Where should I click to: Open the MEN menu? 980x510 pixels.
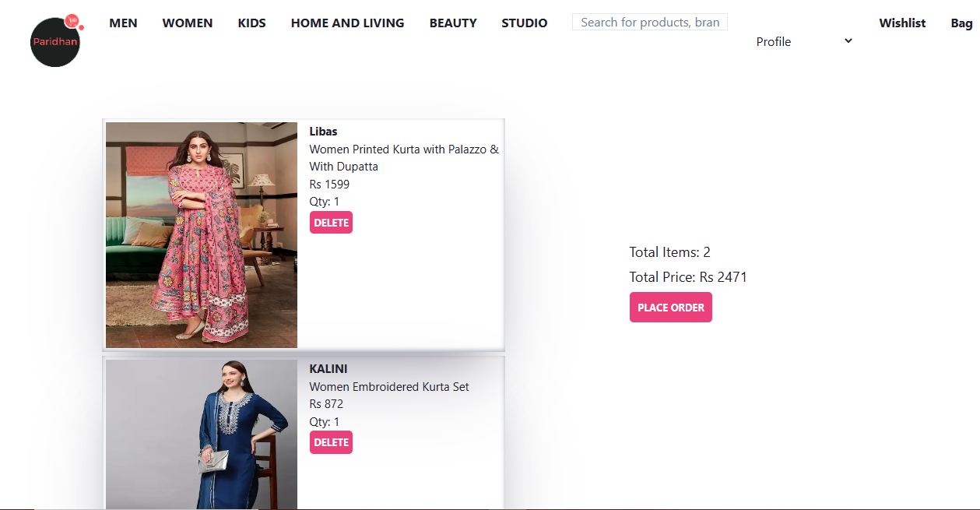pyautogui.click(x=123, y=23)
